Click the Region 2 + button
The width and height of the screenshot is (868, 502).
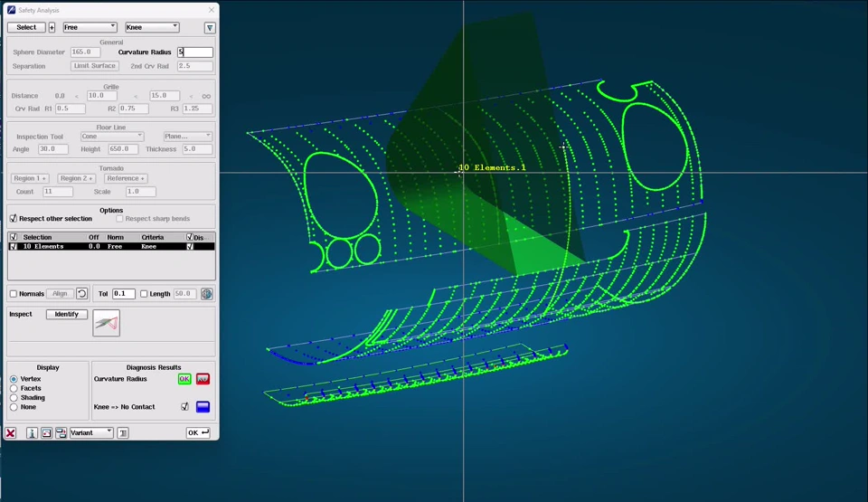point(76,178)
